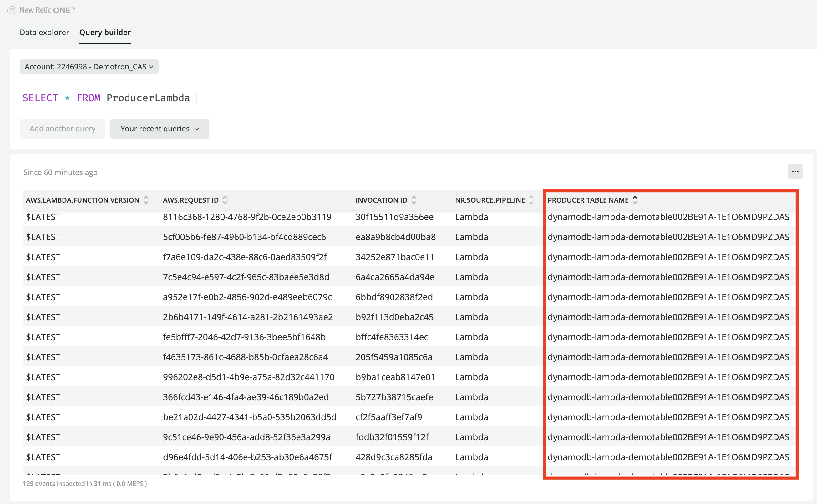Click invocation ID b9ba1ceab8147e01
The height and width of the screenshot is (504, 817).
click(x=395, y=377)
